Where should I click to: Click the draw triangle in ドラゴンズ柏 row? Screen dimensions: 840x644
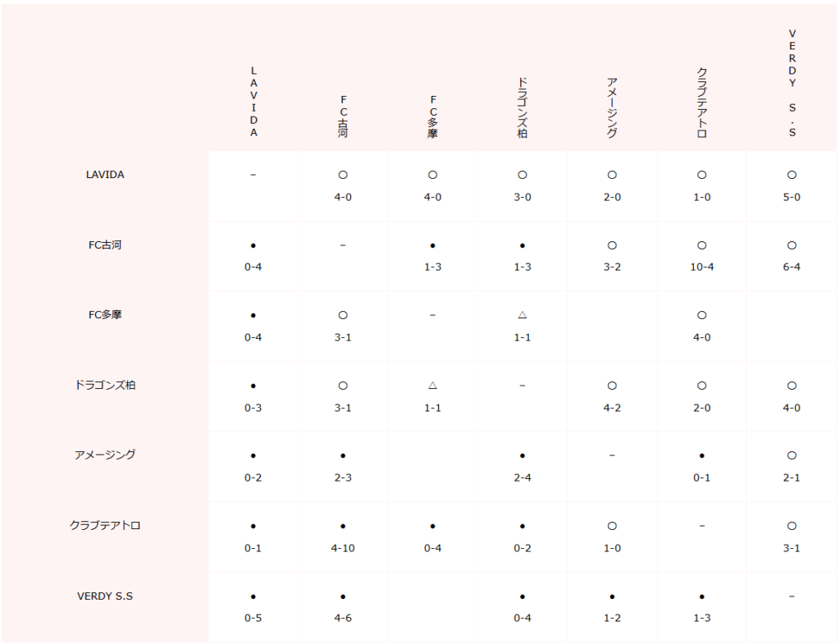click(x=433, y=386)
